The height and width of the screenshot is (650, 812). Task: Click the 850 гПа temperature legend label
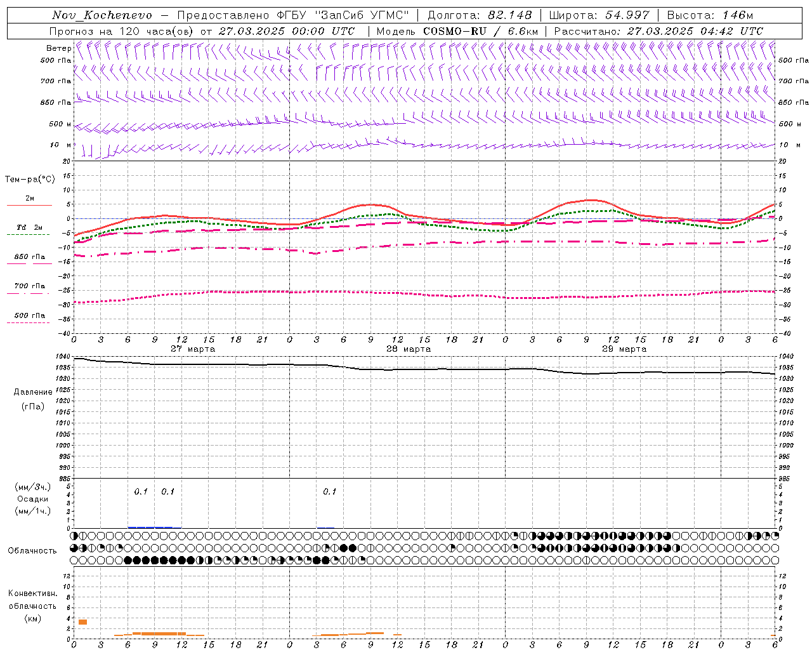click(x=29, y=257)
